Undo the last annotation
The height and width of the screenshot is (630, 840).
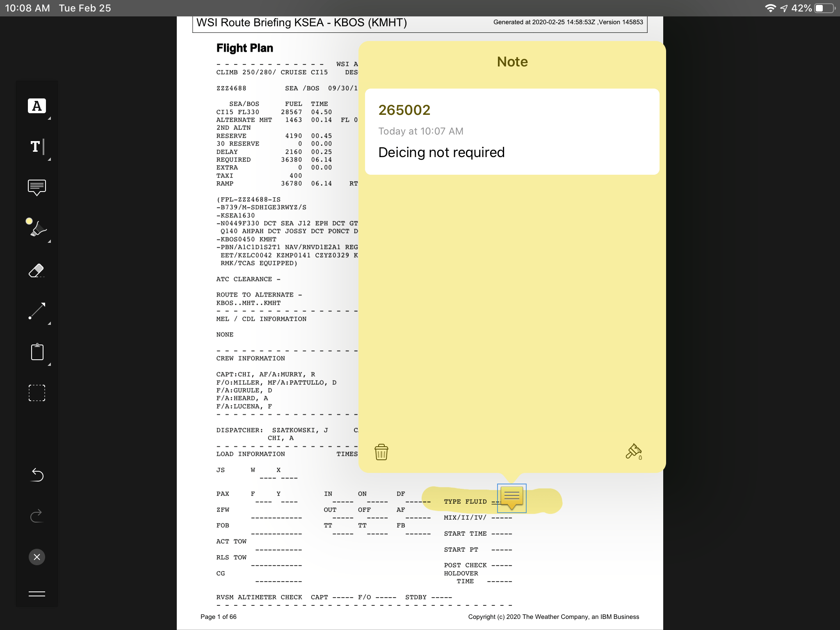[x=37, y=475]
